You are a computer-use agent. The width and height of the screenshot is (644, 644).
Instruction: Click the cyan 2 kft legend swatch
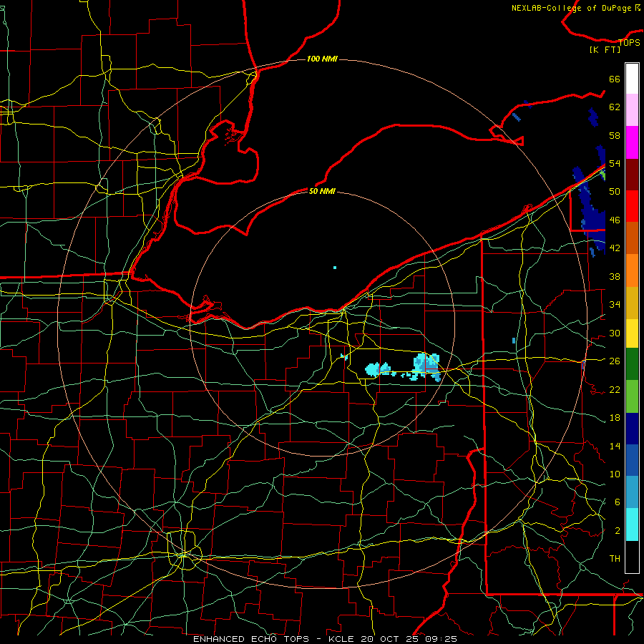(632, 525)
